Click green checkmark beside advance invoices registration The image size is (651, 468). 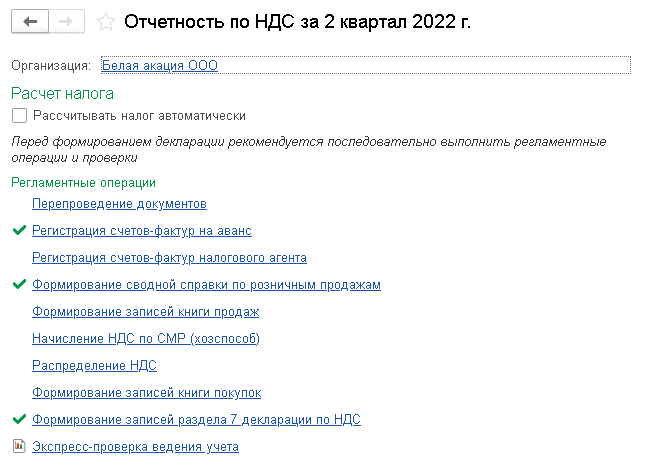click(18, 231)
